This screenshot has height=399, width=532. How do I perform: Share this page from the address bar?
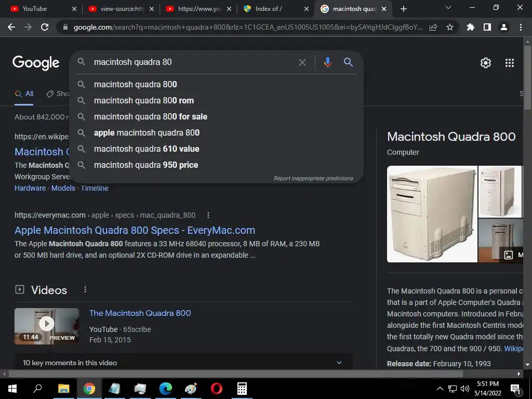click(433, 27)
